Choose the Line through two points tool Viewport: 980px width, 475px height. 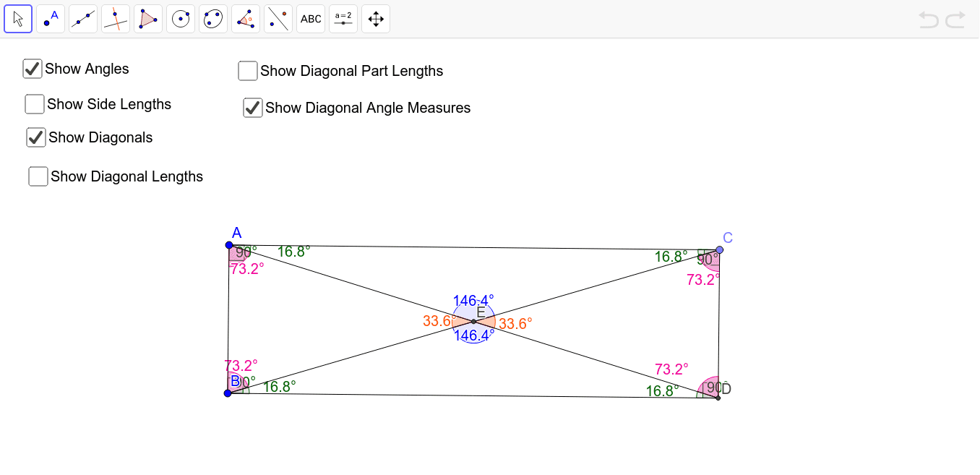(x=83, y=18)
